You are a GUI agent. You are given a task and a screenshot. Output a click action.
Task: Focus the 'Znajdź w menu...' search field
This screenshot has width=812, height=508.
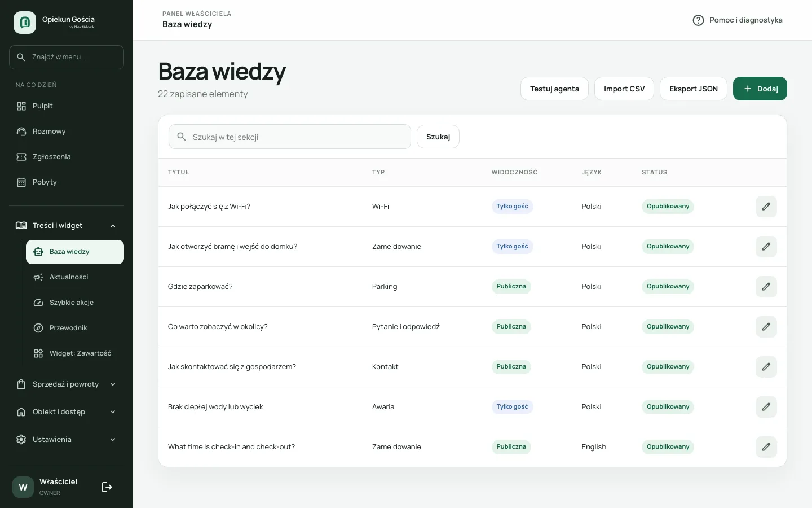click(x=67, y=57)
